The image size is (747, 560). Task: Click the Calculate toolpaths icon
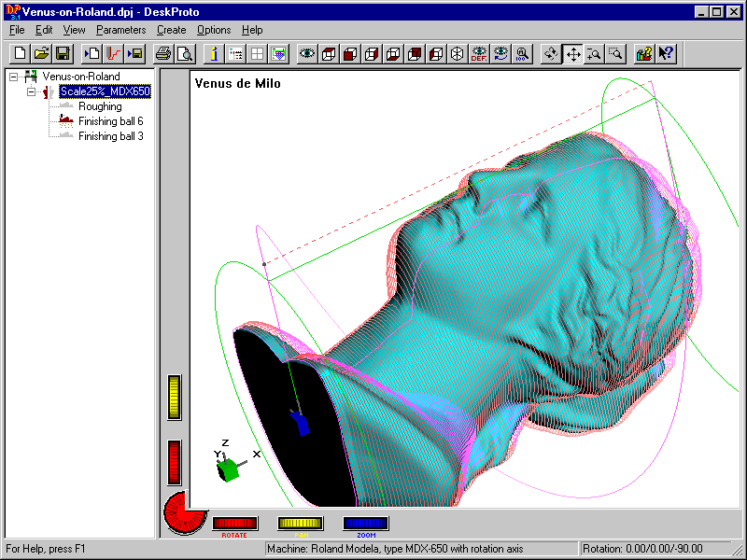click(x=113, y=53)
